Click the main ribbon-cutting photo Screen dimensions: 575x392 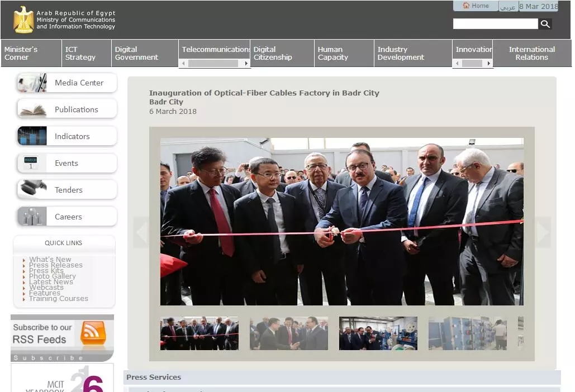click(342, 222)
